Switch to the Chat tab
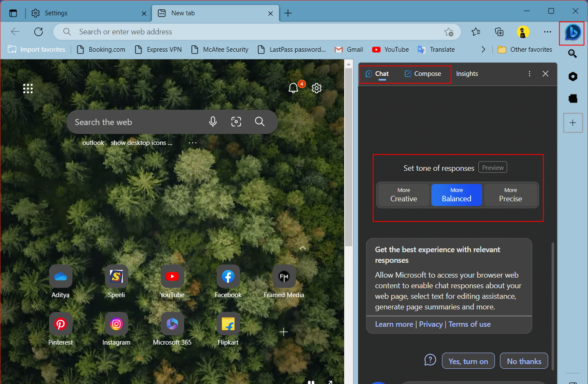 pos(377,74)
